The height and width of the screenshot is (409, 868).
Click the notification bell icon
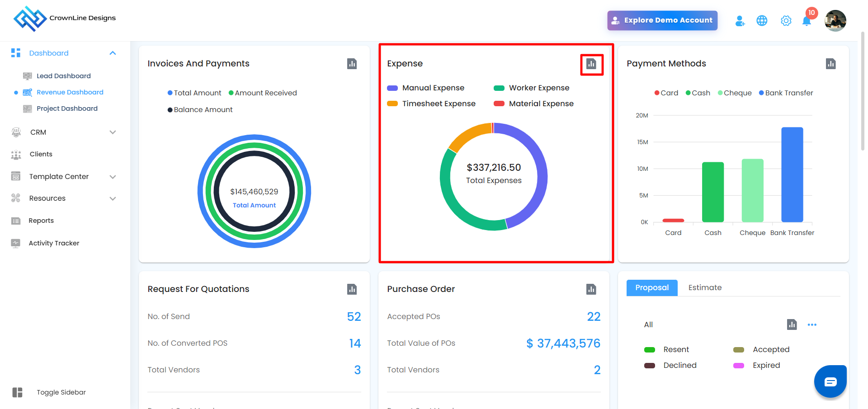pyautogui.click(x=807, y=21)
